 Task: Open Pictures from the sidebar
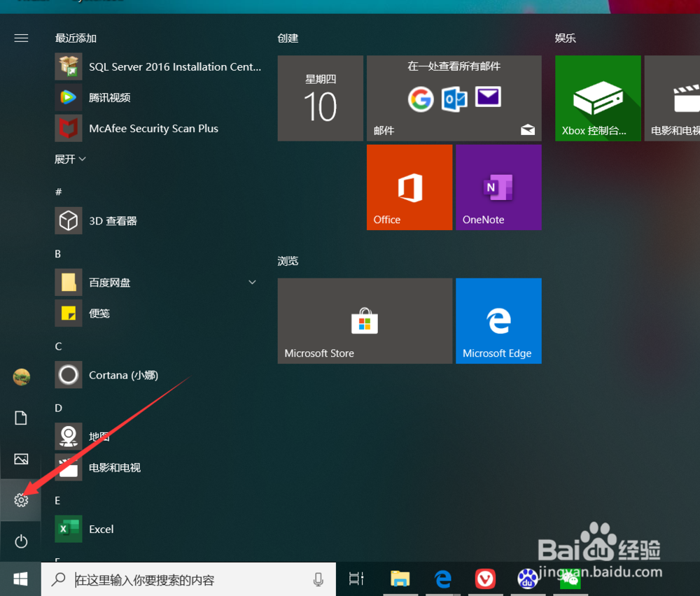(x=21, y=459)
